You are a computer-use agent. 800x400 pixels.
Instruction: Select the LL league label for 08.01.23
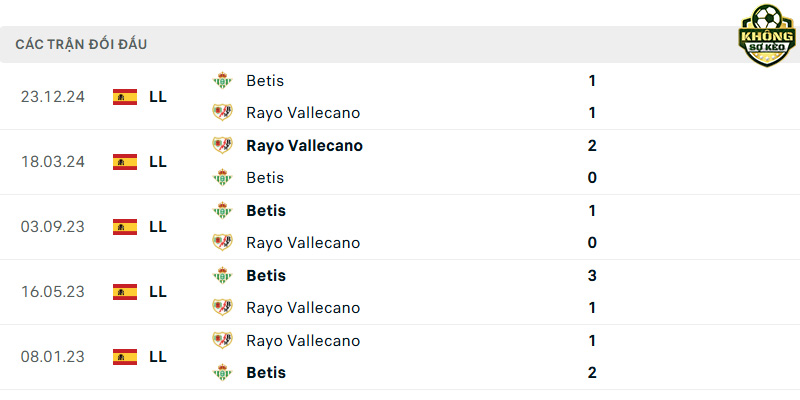pyautogui.click(x=158, y=357)
